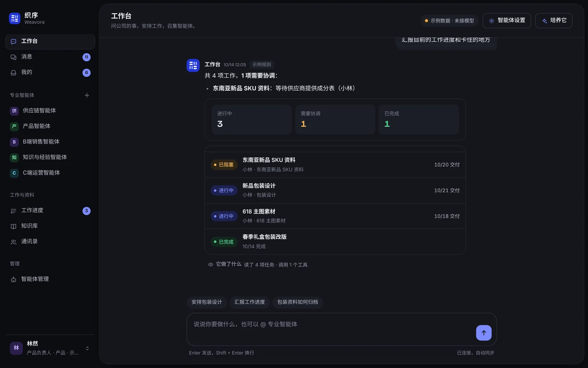This screenshot has width=588, height=368.
Task: Click the 已连接，自动同步 status text
Action: tap(476, 353)
